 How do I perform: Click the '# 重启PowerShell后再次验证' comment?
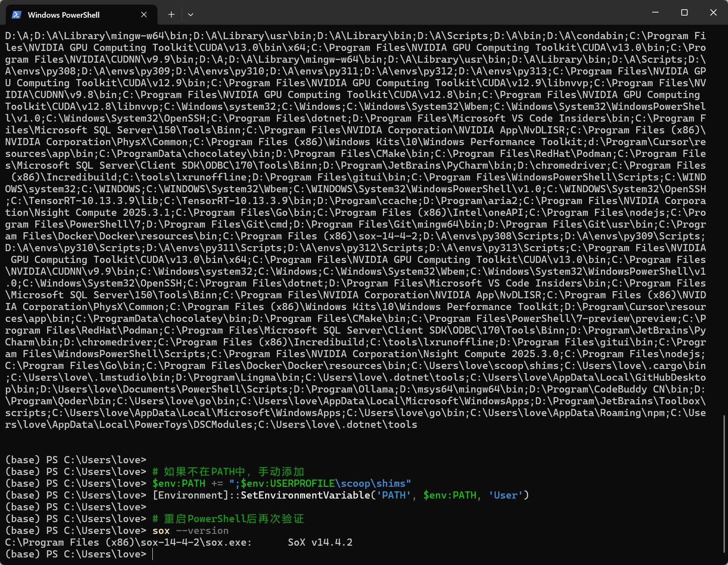[x=228, y=519]
